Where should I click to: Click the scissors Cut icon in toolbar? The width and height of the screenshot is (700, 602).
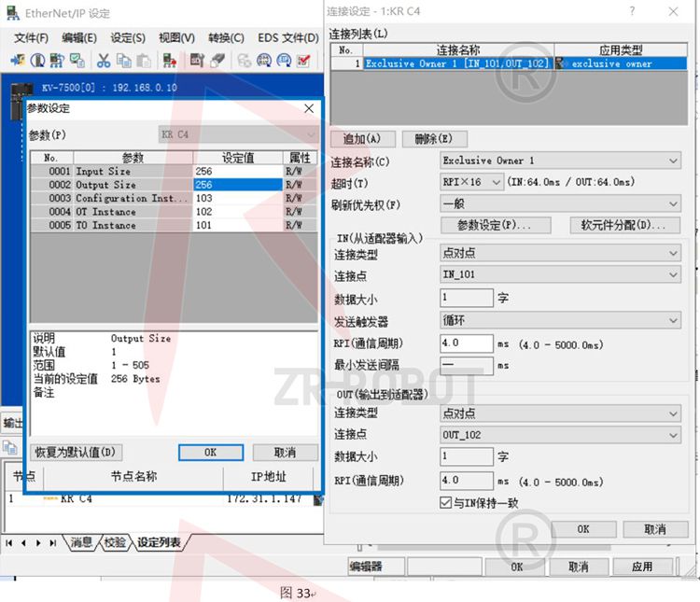[104, 61]
